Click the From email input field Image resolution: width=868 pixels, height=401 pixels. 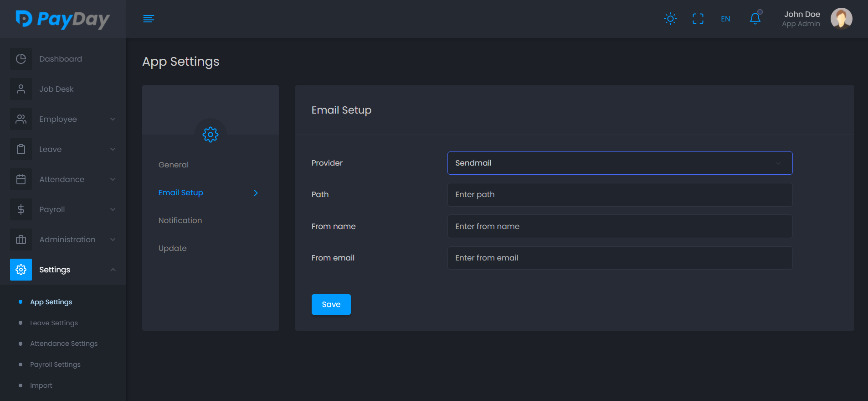[620, 258]
